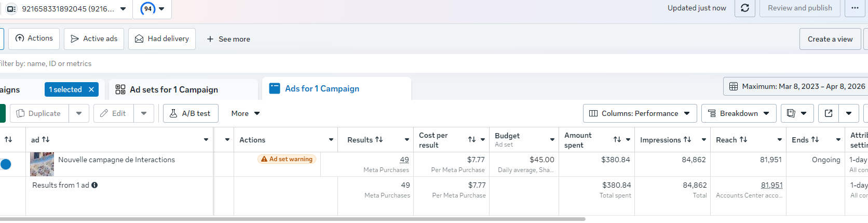868x223 pixels.
Task: Click Review and publish button
Action: [799, 8]
